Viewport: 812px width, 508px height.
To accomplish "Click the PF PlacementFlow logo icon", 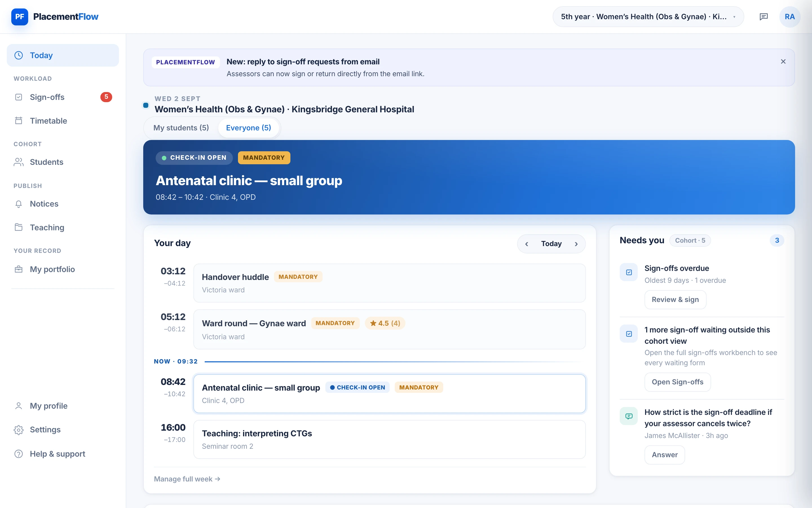I will coord(19,17).
